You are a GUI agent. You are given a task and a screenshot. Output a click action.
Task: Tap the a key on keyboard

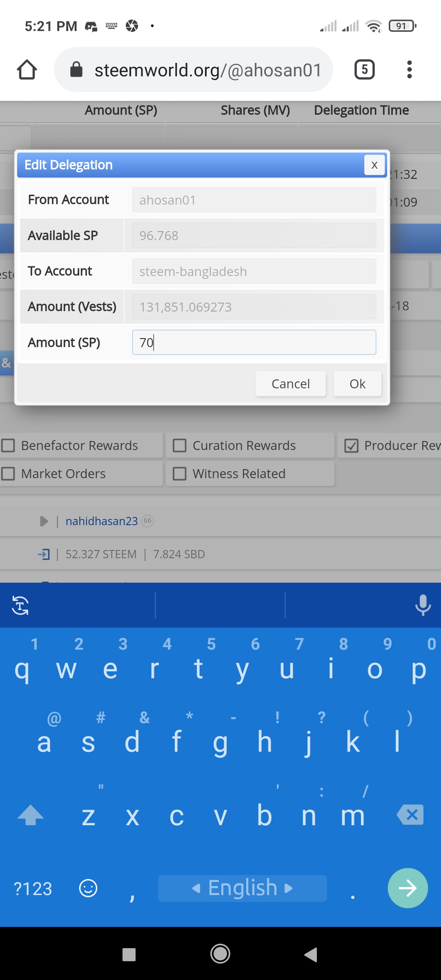click(44, 742)
